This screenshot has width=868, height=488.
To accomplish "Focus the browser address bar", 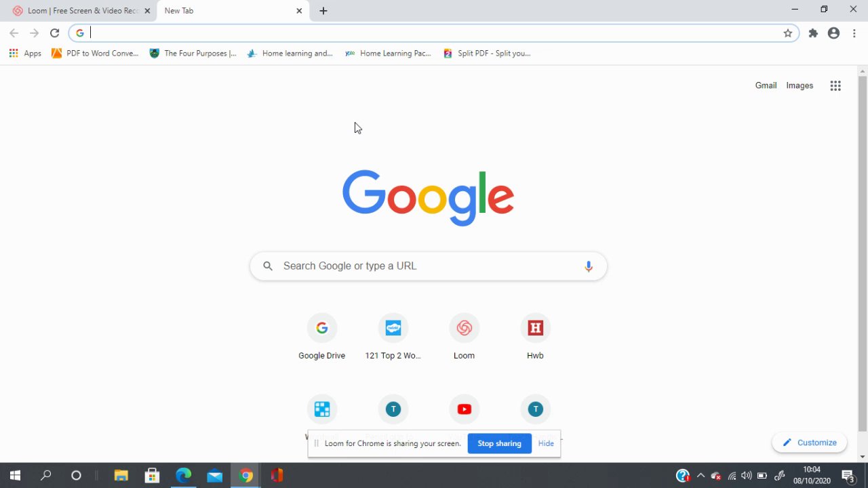I will 434,33.
